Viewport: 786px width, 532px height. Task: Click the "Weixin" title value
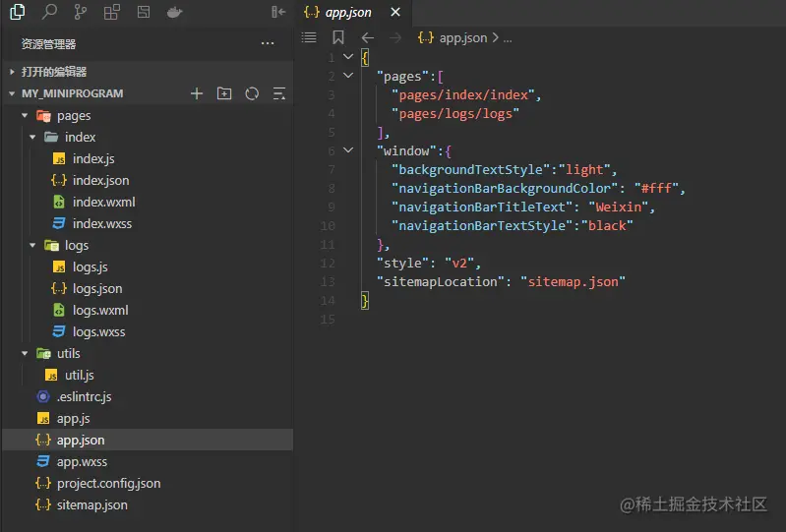(619, 207)
